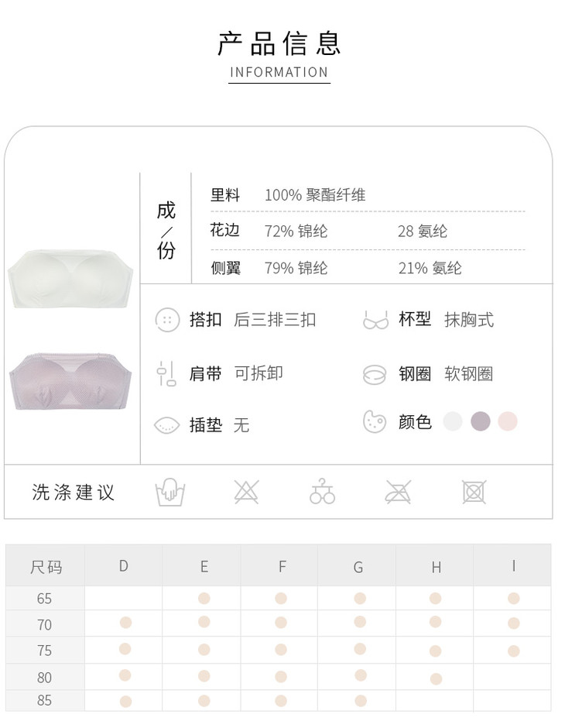This screenshot has width=565, height=728.
Task: Click the clasp button icon beside 搭扣
Action: 167,319
